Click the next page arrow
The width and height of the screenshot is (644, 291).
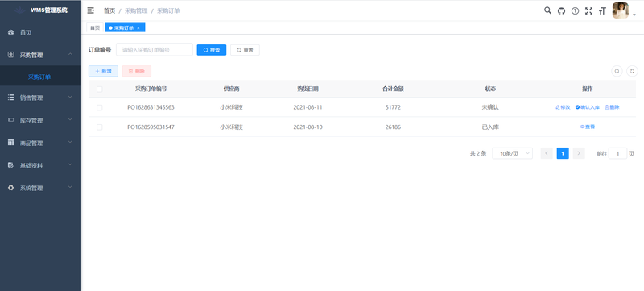pyautogui.click(x=579, y=153)
